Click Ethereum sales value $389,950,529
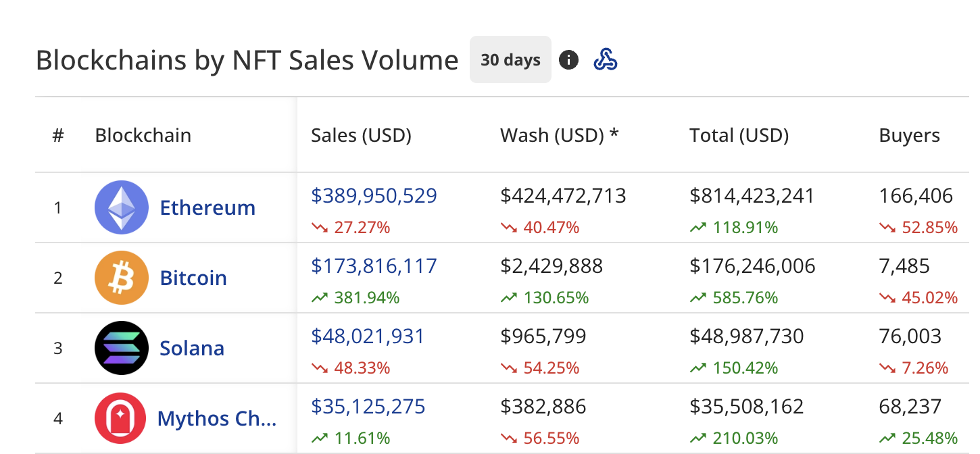980x454 pixels. tap(374, 196)
